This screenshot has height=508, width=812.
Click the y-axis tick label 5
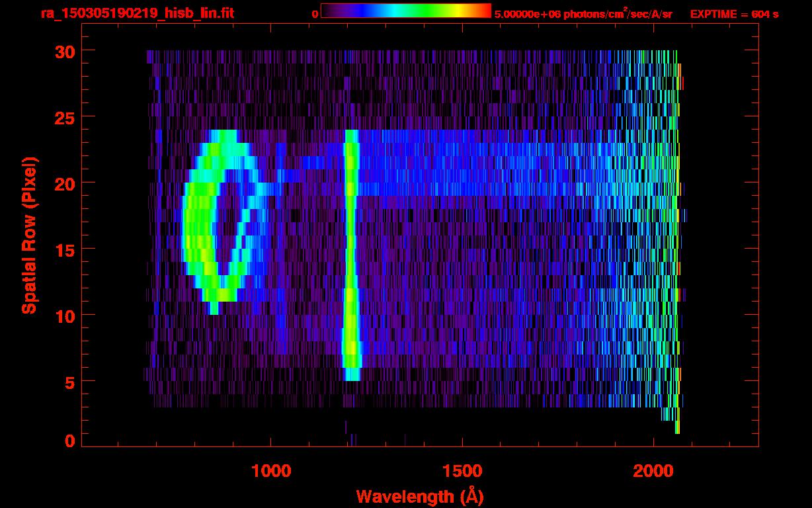click(x=69, y=382)
